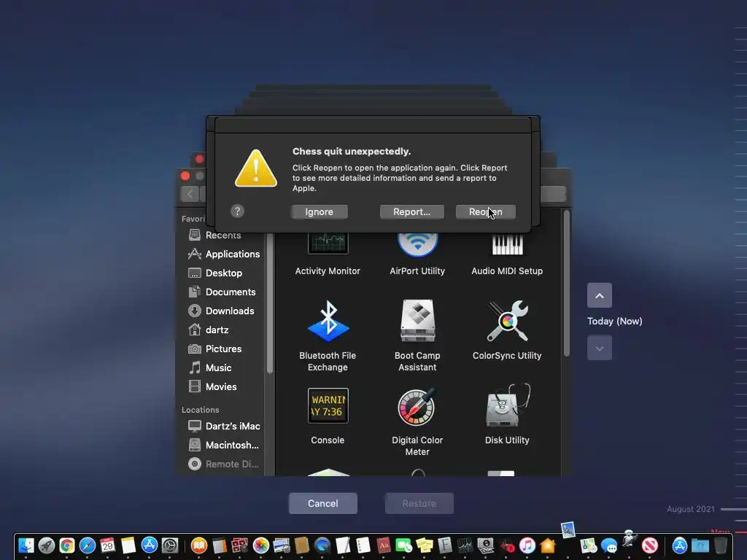Go to previous backup with up arrow
747x560 pixels.
[600, 296]
